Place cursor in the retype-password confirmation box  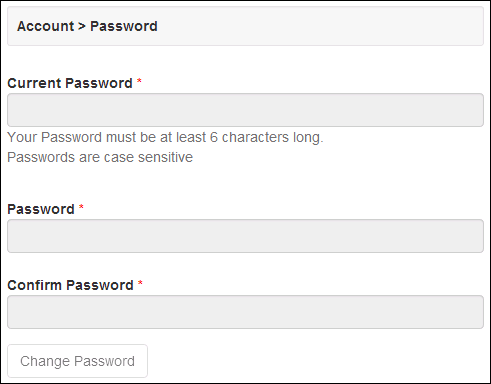(245, 312)
